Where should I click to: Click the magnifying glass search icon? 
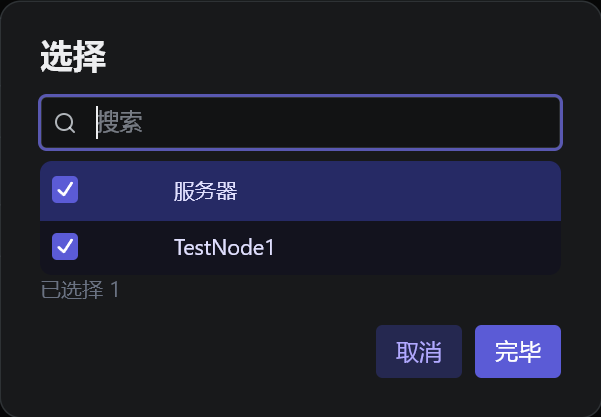pos(65,123)
